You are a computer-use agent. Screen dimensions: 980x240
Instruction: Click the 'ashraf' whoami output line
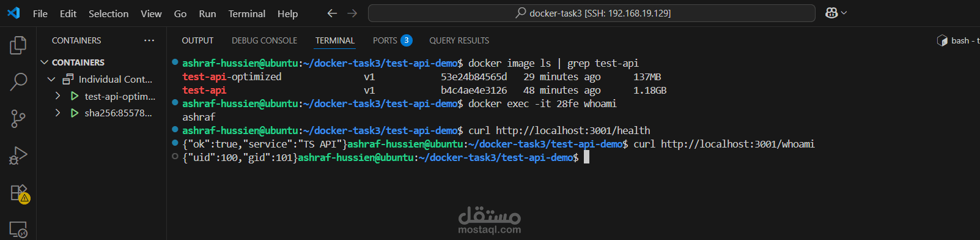coord(199,117)
